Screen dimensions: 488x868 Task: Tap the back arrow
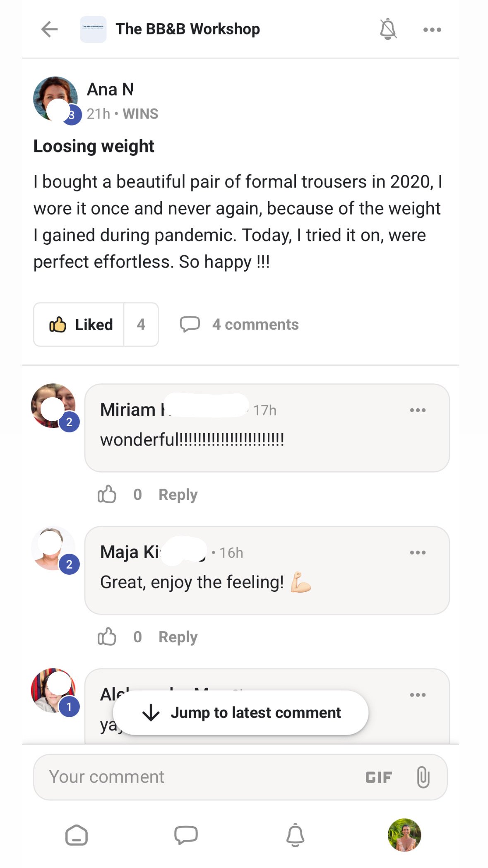49,29
